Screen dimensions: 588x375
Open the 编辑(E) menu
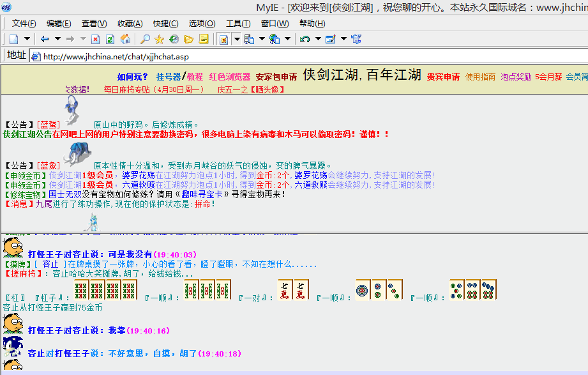click(59, 24)
